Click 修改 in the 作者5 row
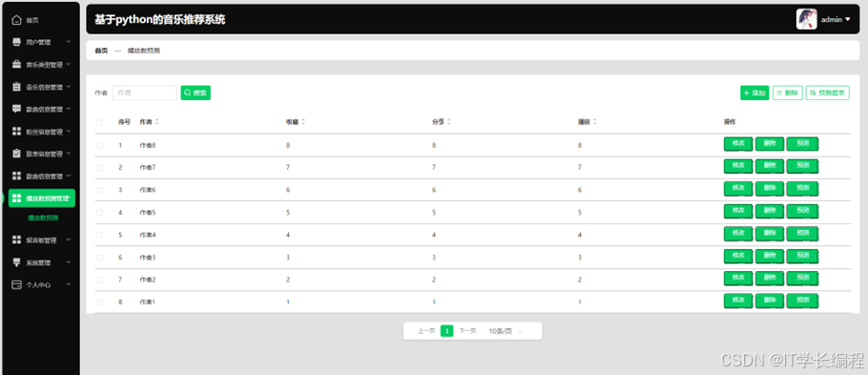The width and height of the screenshot is (868, 375). pyautogui.click(x=738, y=211)
